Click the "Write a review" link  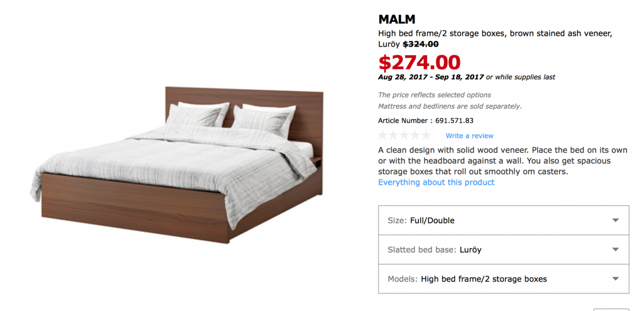click(469, 136)
